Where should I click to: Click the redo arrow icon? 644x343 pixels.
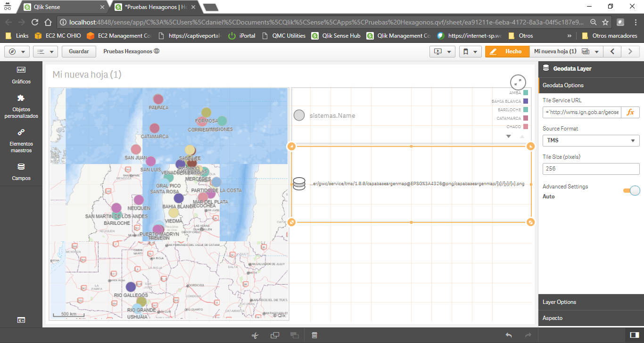(x=528, y=335)
